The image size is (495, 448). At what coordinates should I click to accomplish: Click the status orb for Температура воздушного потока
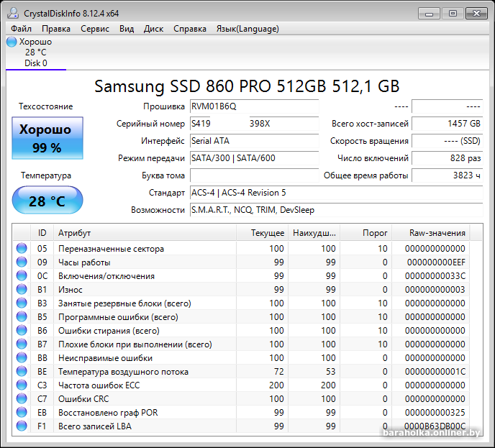(22, 371)
